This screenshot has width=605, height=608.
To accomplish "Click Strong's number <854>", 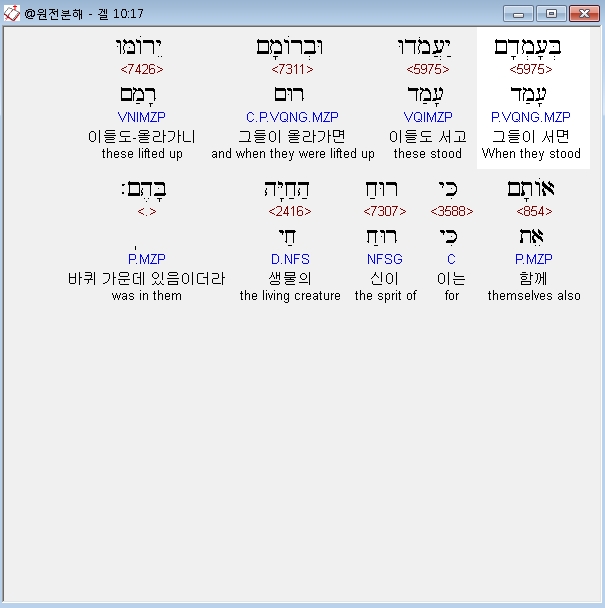I will click(534, 211).
